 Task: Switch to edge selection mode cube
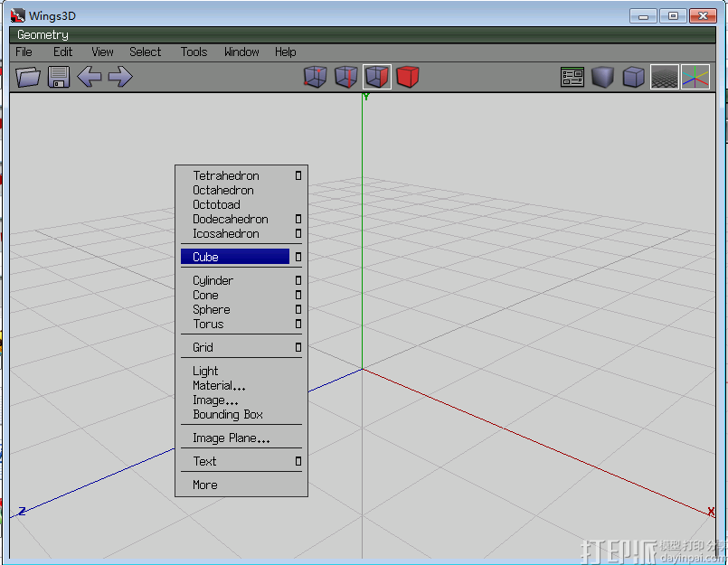pyautogui.click(x=345, y=77)
